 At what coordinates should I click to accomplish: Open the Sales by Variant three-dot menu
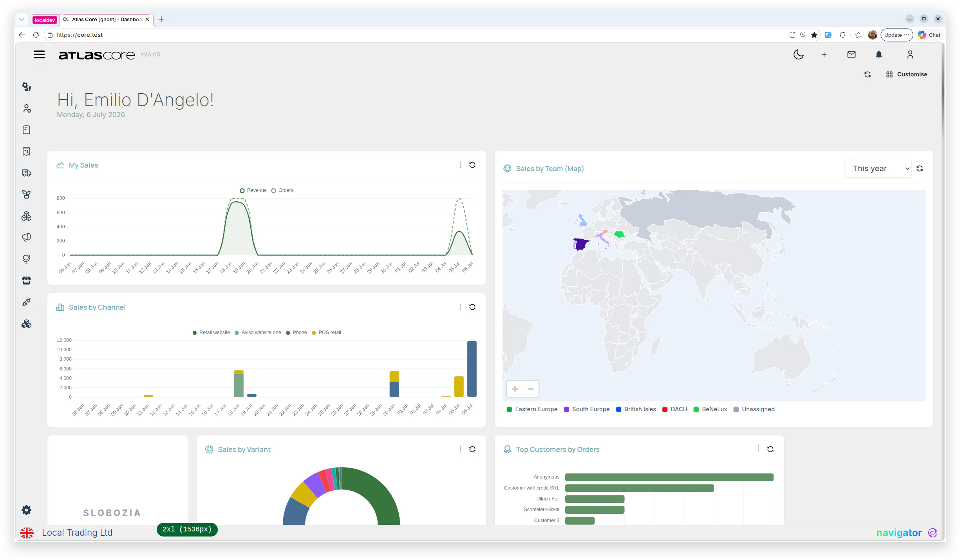461,449
